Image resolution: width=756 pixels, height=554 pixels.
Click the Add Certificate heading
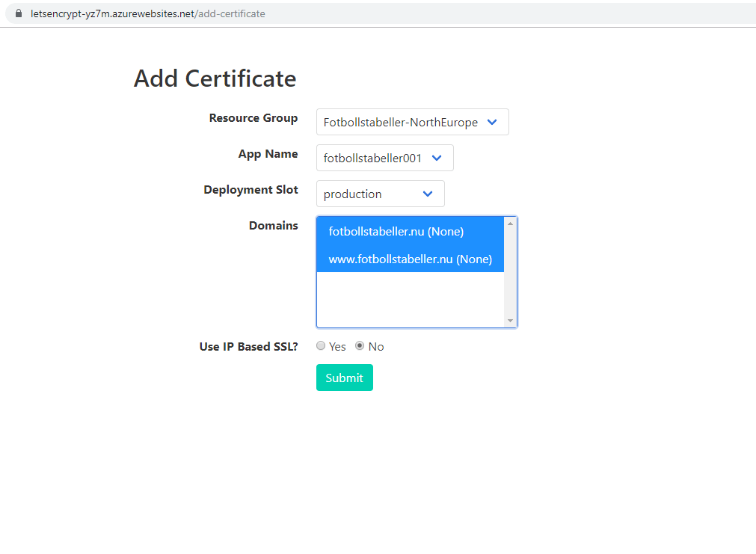point(215,79)
